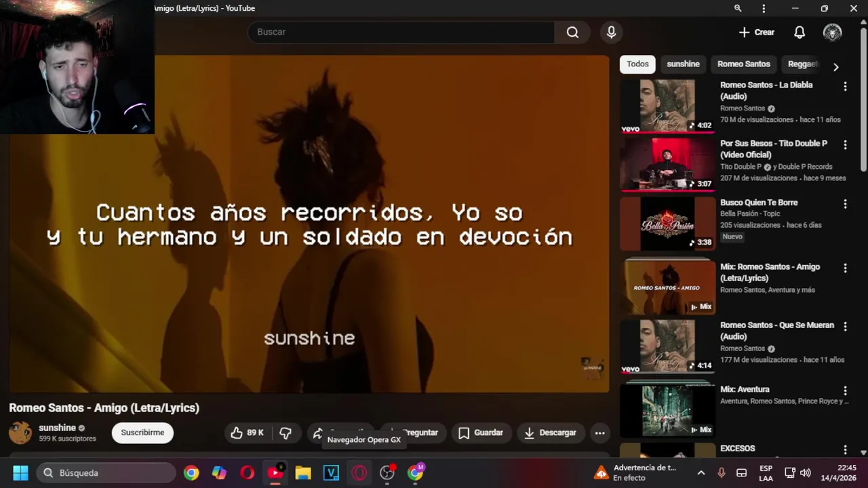Image resolution: width=868 pixels, height=488 pixels.
Task: Open Que Se Mueran title link
Action: coord(777,331)
